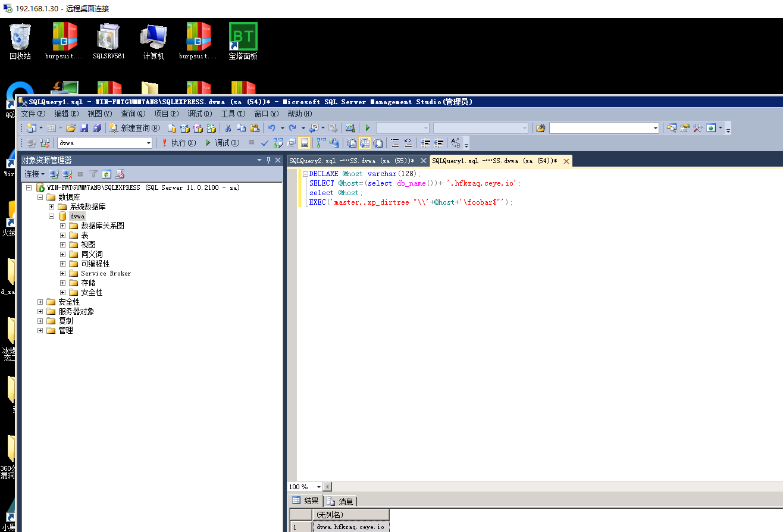Connect Object Explorer icon next to 连接
783x532 pixels.
click(54, 174)
